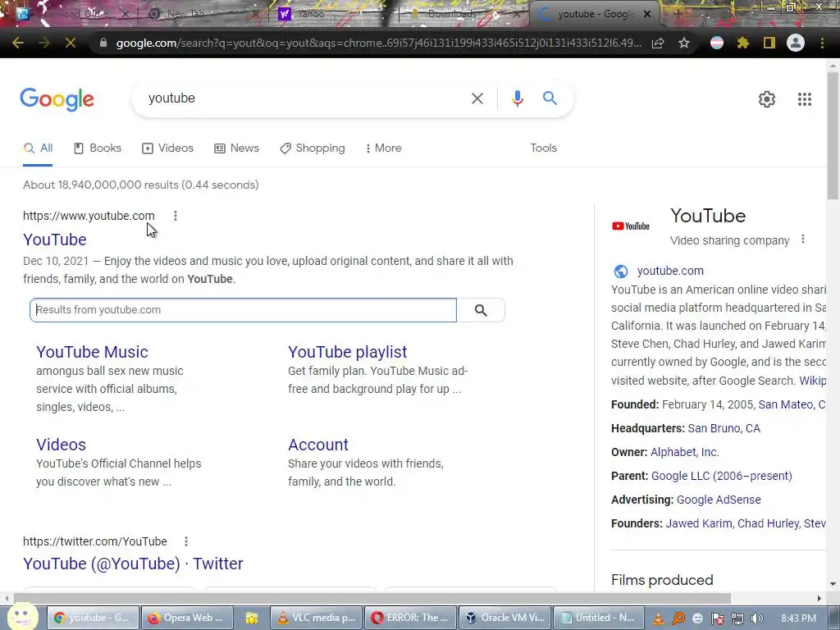Image resolution: width=840 pixels, height=630 pixels.
Task: Open Google search settings gear
Action: (767, 99)
